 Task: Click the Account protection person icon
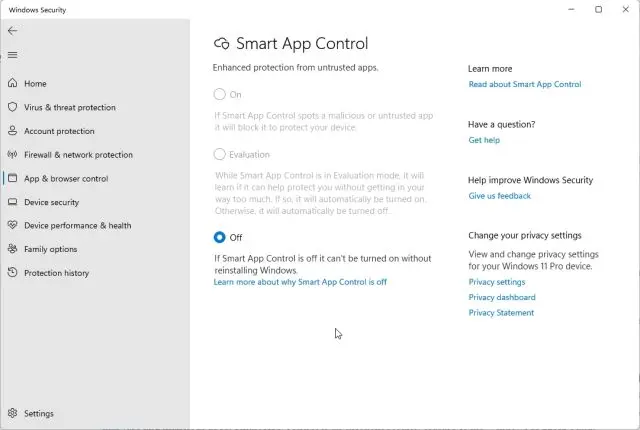tap(13, 131)
